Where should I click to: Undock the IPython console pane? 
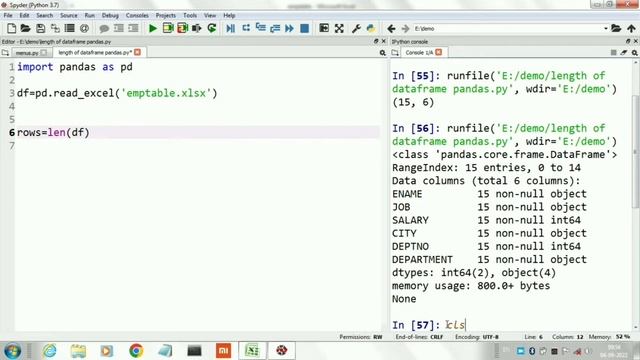pyautogui.click(x=628, y=41)
